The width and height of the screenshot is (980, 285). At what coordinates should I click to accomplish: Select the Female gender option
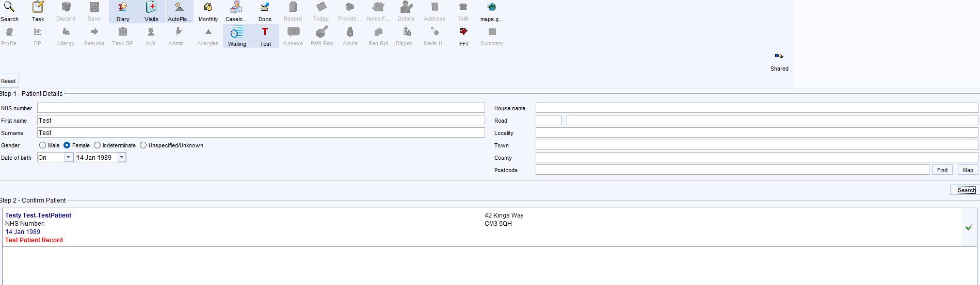[67, 145]
